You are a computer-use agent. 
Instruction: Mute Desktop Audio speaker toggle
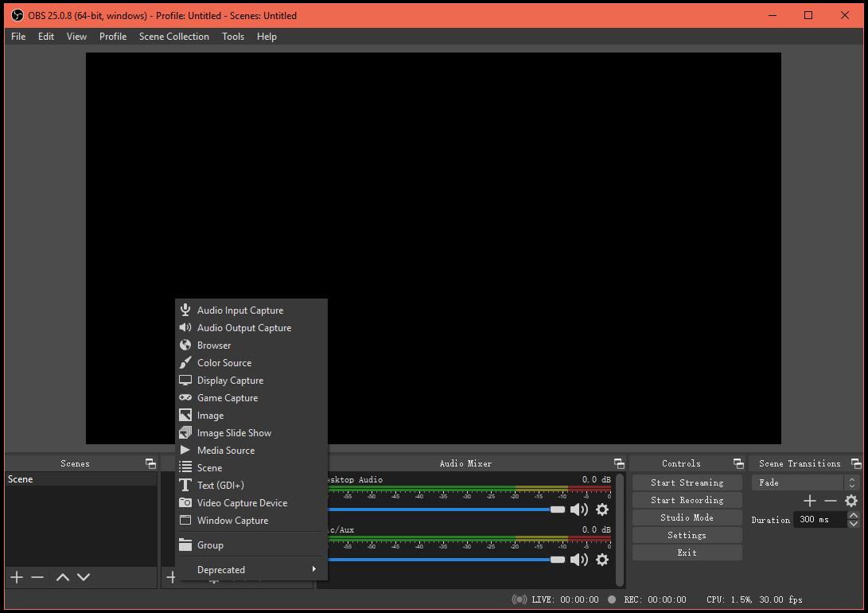pos(579,510)
